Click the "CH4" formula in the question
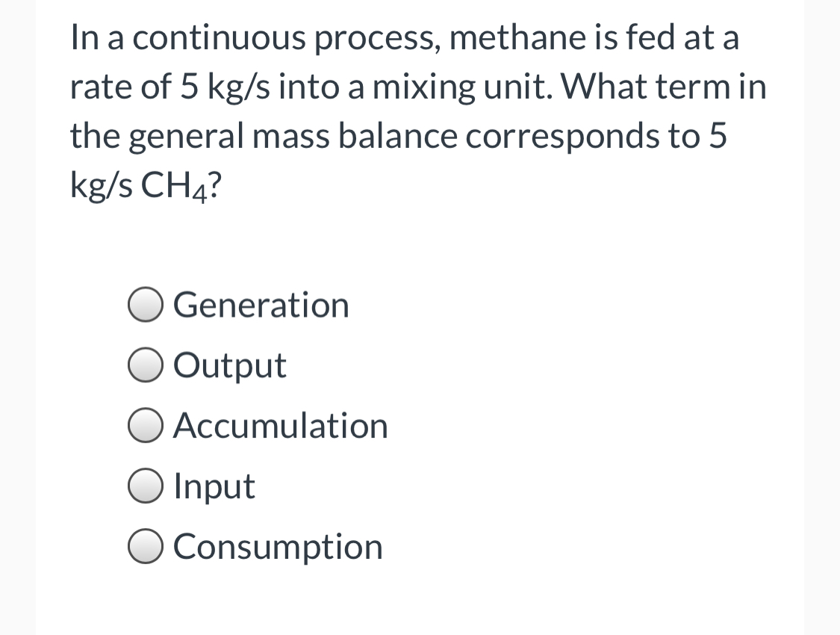The height and width of the screenshot is (635, 840). pyautogui.click(x=174, y=185)
